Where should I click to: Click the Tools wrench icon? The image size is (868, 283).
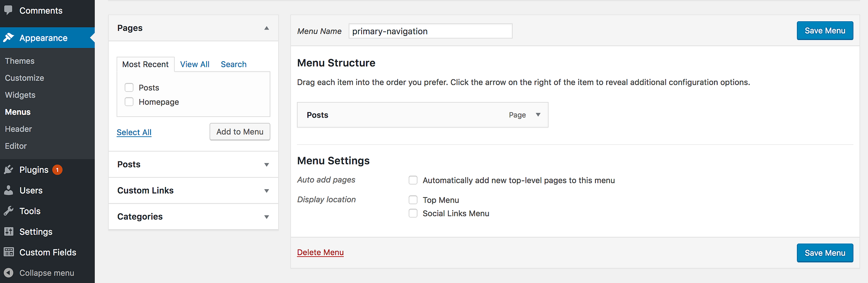pos(9,211)
